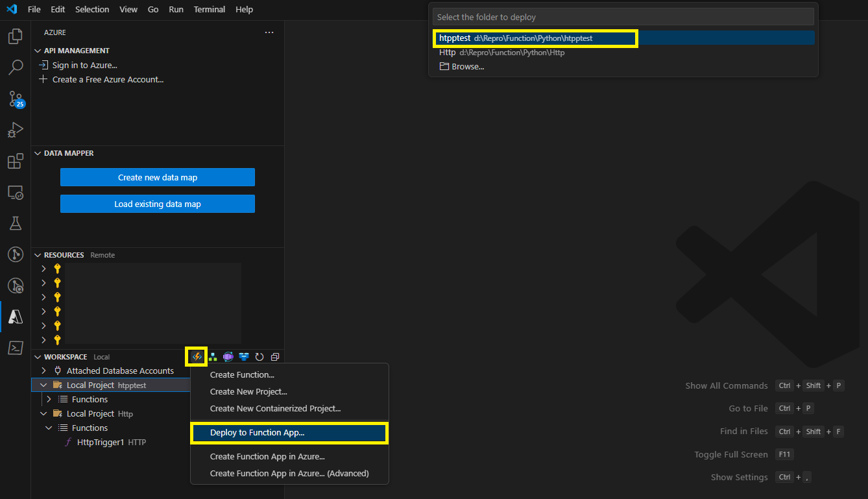Open the Remote Explorer view
The image size is (868, 499).
16,192
